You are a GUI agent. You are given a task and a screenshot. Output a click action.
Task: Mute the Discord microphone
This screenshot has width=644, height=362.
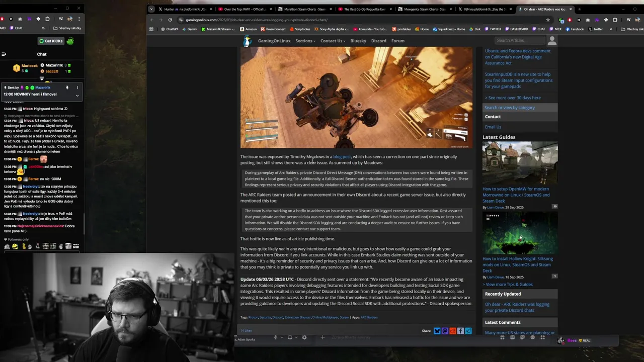[x=275, y=337]
